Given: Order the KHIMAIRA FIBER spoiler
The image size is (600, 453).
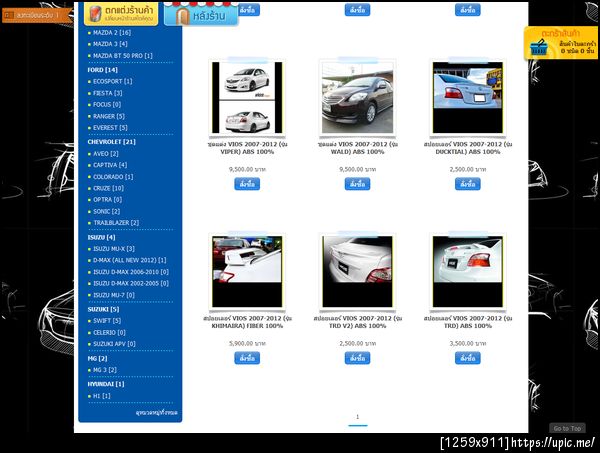Looking at the screenshot, I should point(247,358).
